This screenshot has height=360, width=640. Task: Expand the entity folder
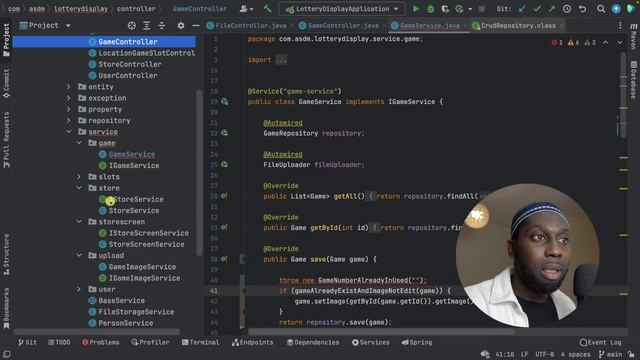click(x=69, y=87)
